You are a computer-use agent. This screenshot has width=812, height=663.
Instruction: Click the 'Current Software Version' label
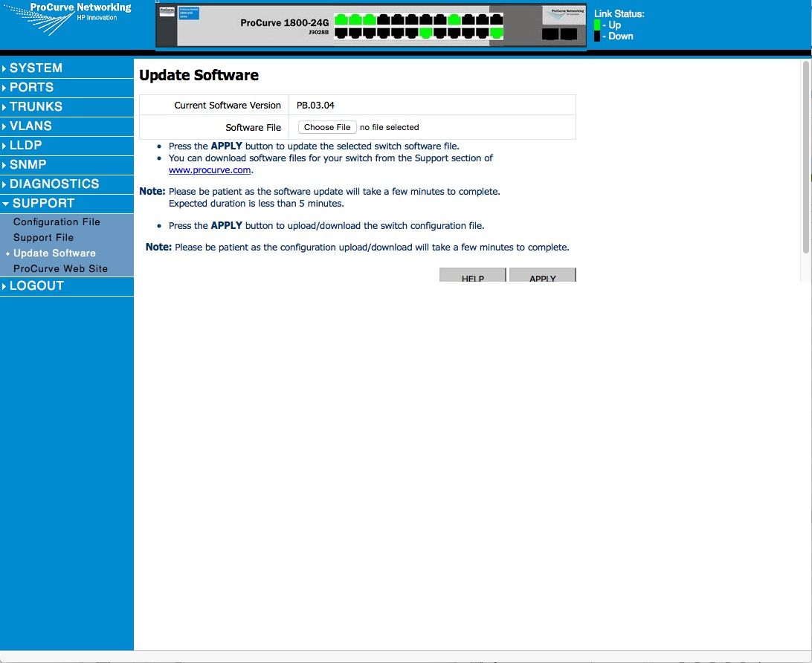coord(228,106)
